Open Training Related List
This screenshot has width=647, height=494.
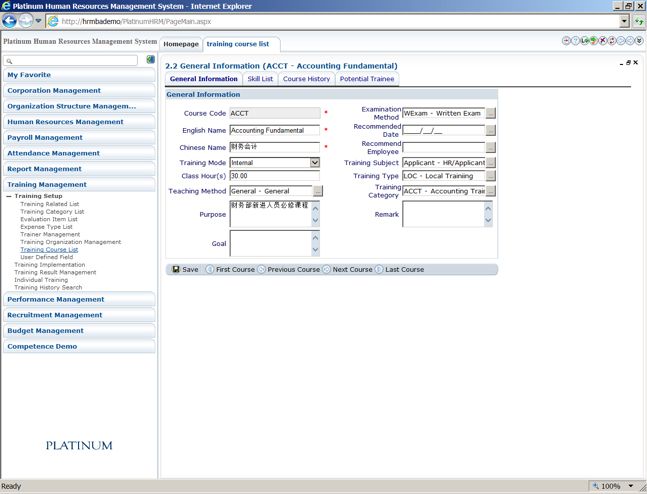tap(50, 204)
